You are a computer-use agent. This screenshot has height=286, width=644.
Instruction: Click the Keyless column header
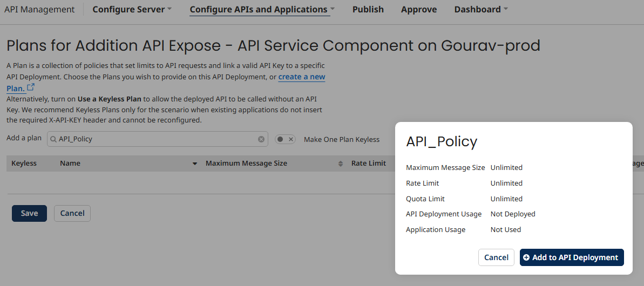(24, 164)
